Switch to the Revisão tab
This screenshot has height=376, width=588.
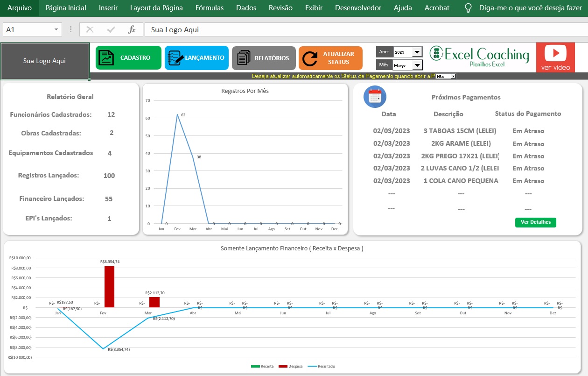pos(281,8)
